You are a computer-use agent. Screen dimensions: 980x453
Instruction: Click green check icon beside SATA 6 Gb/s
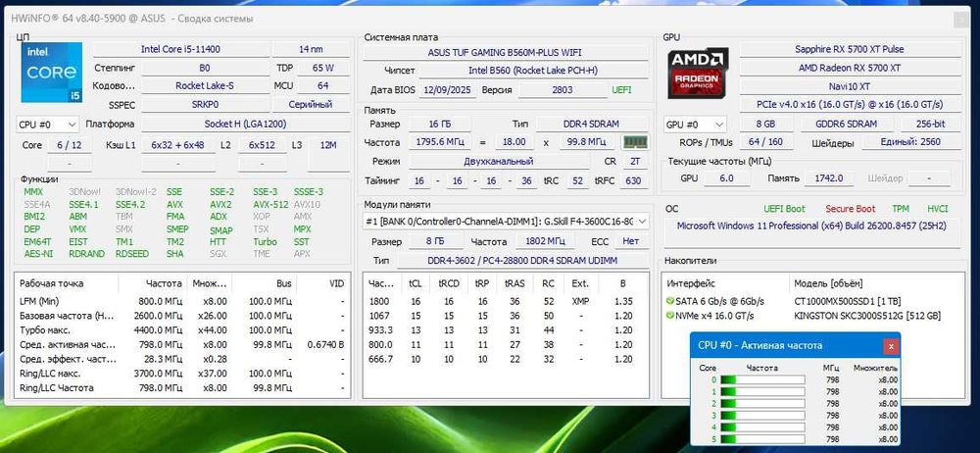tap(670, 302)
